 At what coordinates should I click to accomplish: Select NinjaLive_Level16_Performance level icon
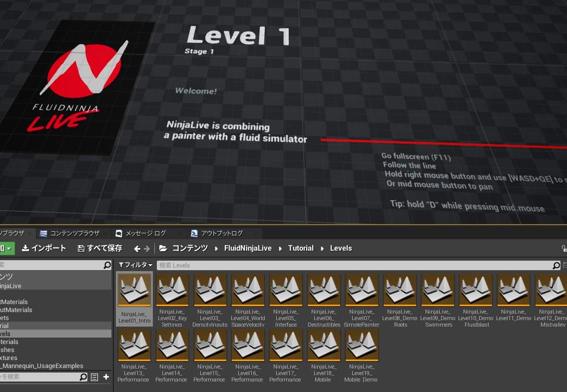pos(248,345)
